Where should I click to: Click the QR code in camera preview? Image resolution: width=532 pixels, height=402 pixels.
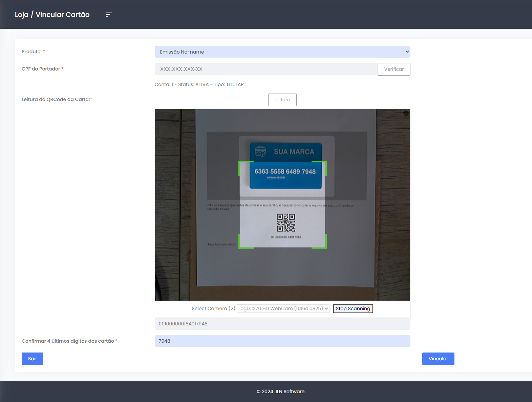pyautogui.click(x=286, y=223)
